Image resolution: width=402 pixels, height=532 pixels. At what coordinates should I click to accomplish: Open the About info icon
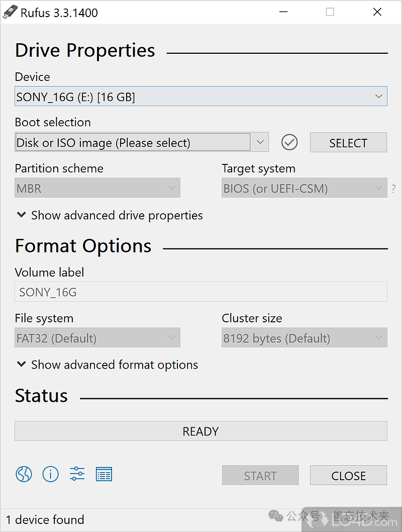(x=50, y=474)
